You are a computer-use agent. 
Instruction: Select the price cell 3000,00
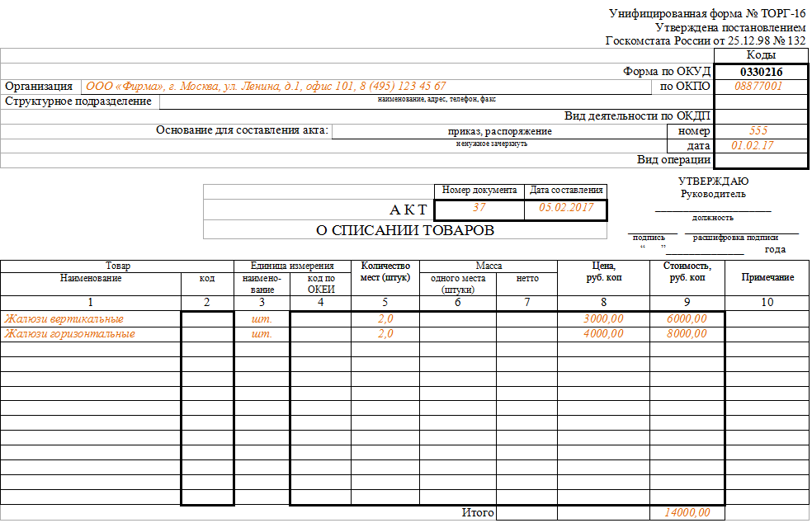603,318
